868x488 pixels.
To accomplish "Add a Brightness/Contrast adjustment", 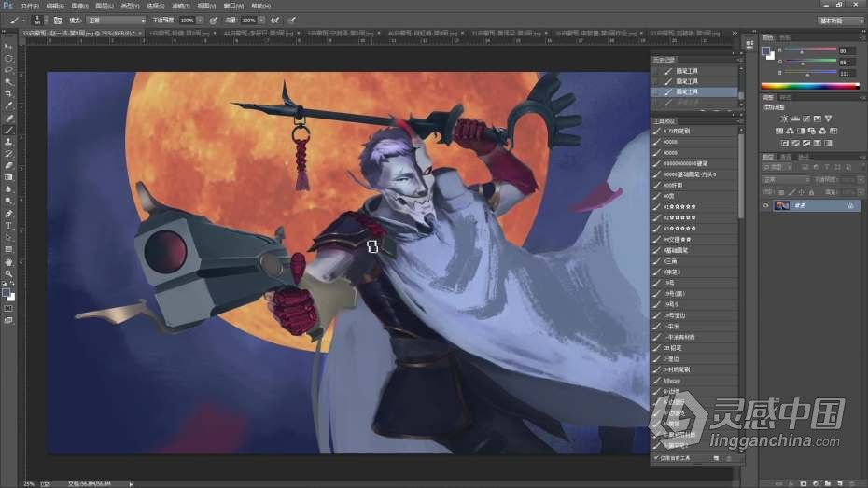I will tap(784, 119).
